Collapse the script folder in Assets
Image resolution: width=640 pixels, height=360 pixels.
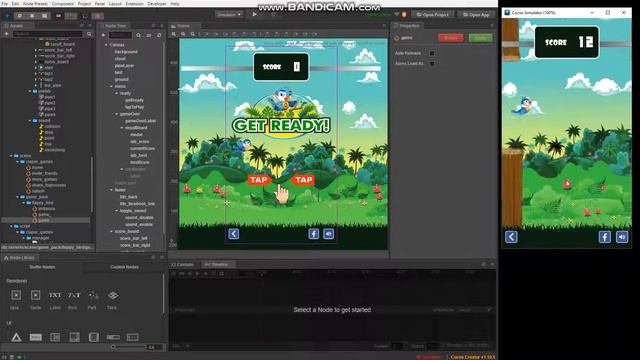pos(11,226)
